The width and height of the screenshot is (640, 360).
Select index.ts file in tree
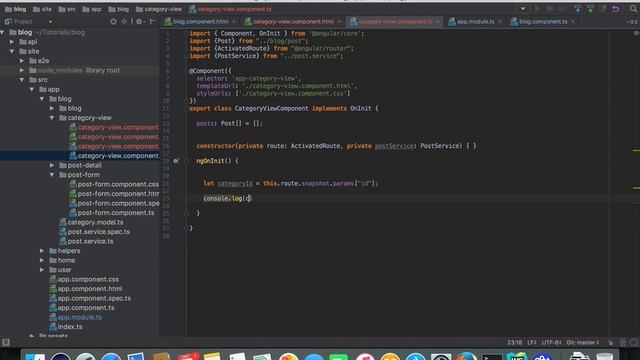[x=66, y=327]
